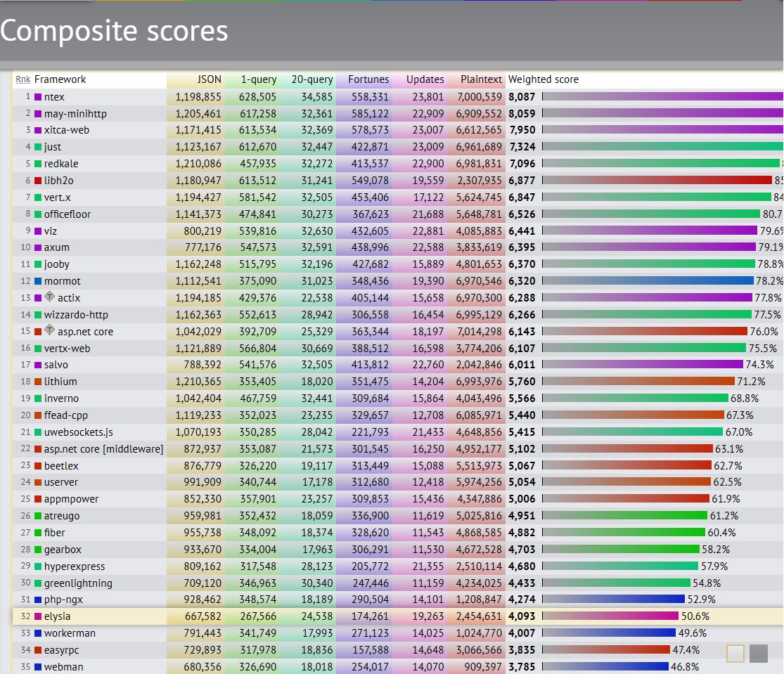This screenshot has height=674, width=784.
Task: Click the gray square button at bottom right
Action: [x=759, y=654]
